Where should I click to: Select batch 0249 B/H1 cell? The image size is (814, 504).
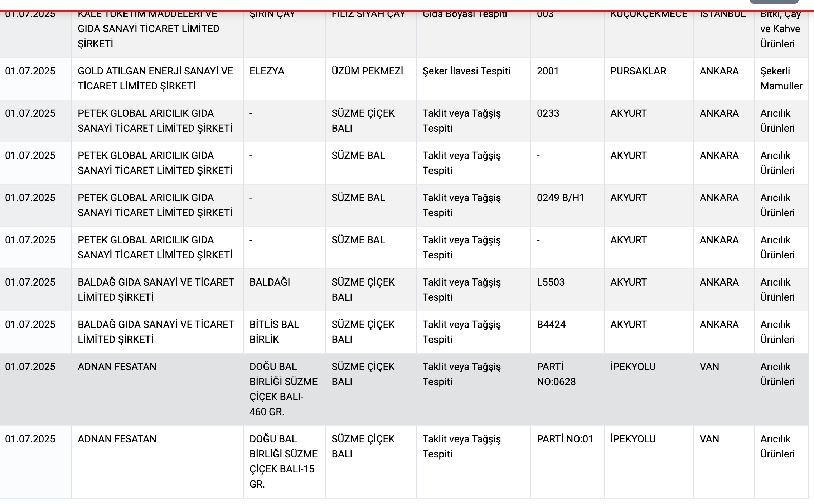(568, 205)
